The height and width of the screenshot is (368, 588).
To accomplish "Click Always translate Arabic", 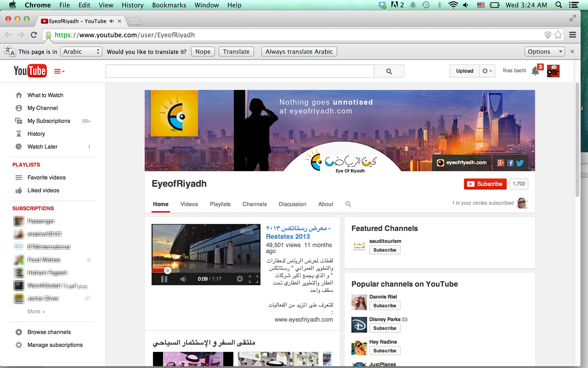I will coord(299,52).
